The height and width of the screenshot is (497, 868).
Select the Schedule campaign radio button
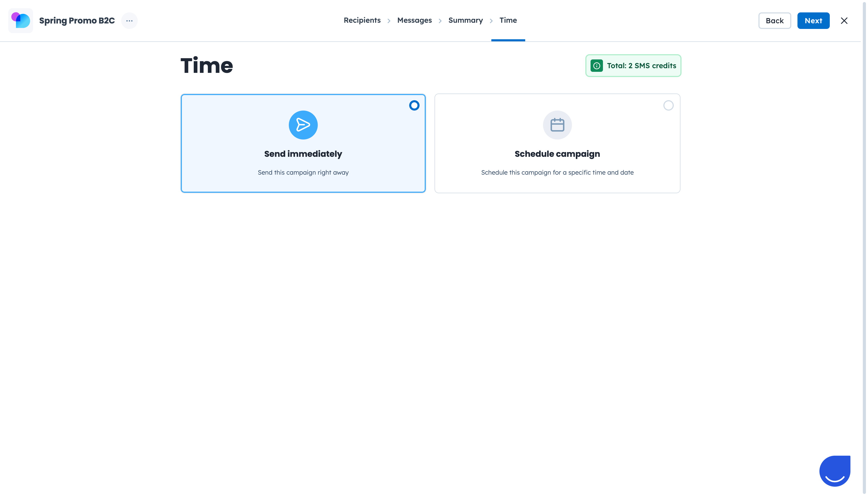pyautogui.click(x=668, y=105)
